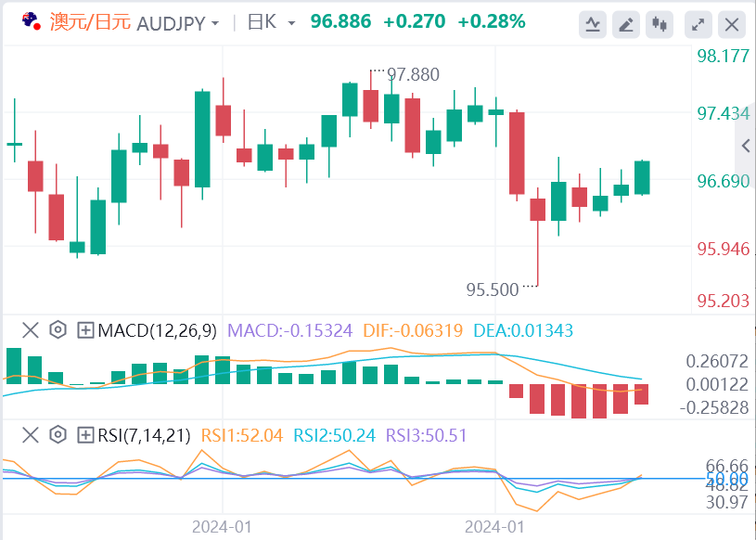Click the first 2024-01 date marker
This screenshot has width=756, height=540.
click(x=222, y=527)
